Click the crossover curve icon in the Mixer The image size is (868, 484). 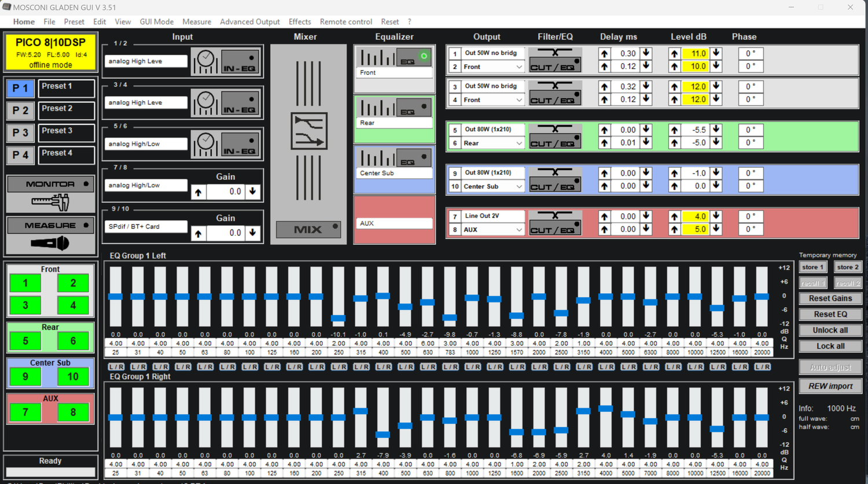point(308,132)
